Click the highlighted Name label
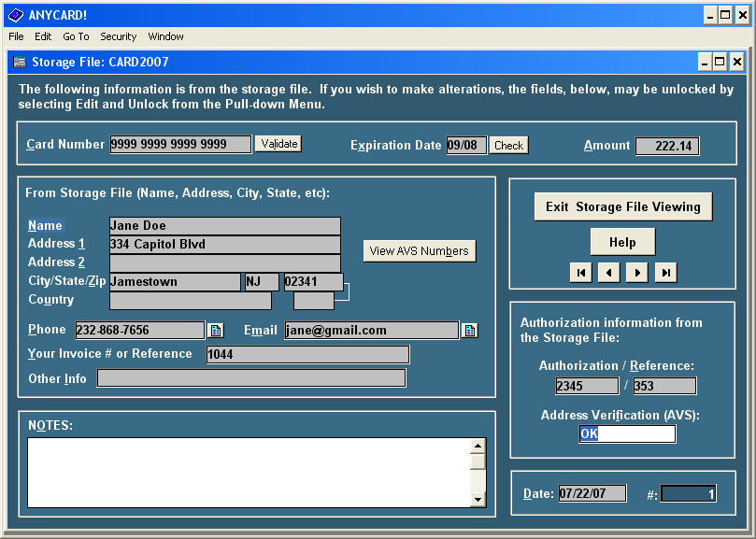 pyautogui.click(x=45, y=226)
